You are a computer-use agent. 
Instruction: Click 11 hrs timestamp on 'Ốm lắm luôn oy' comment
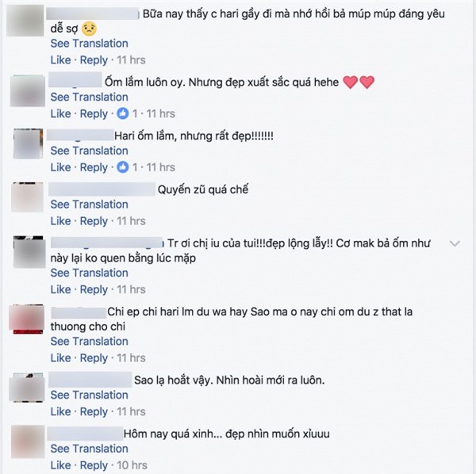click(160, 113)
